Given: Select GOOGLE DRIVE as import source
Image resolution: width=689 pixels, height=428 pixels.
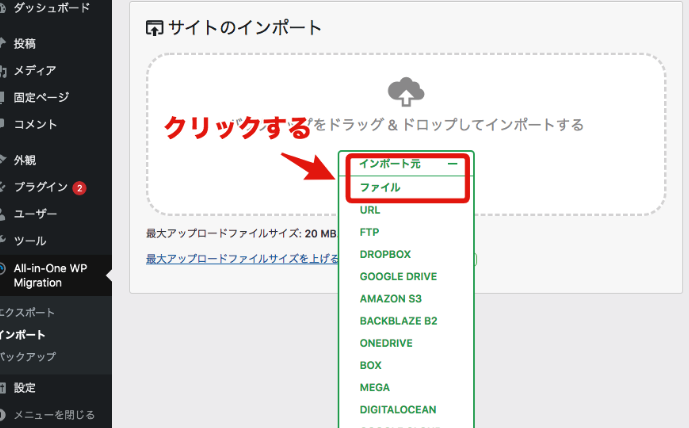Looking at the screenshot, I should 399,276.
